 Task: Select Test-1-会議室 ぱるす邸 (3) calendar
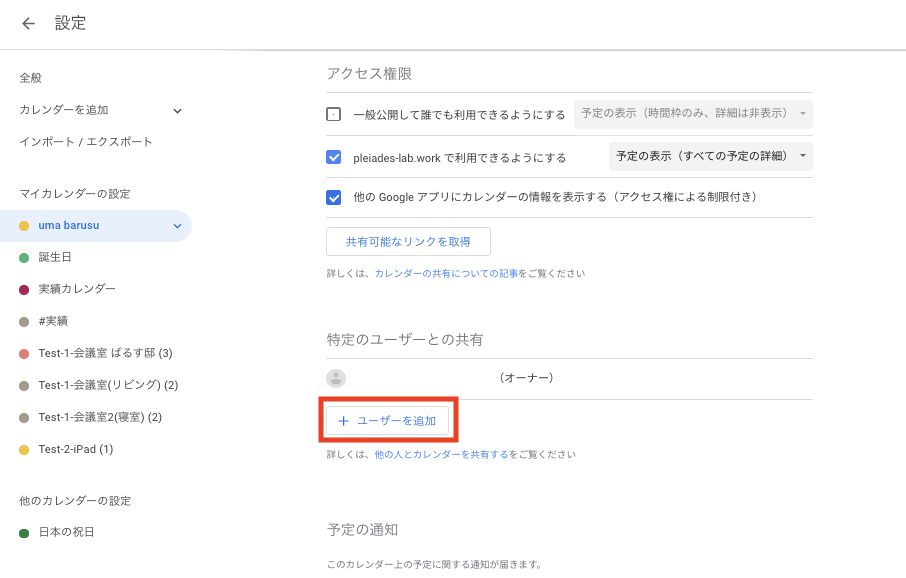(x=105, y=353)
